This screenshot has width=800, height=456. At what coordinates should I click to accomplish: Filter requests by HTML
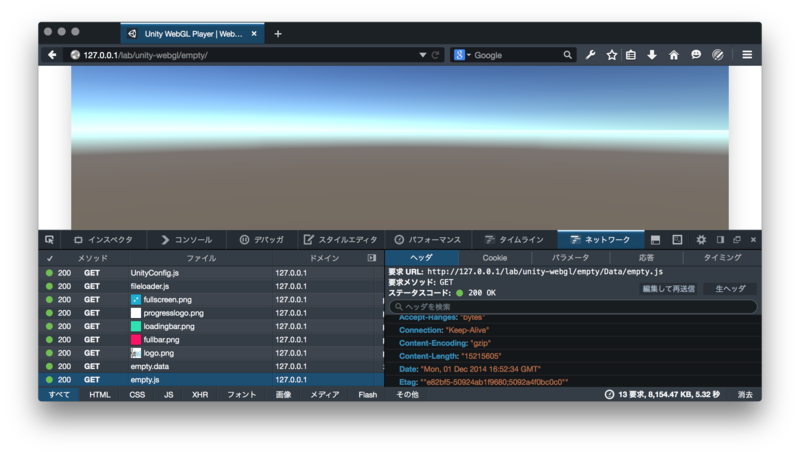[99, 394]
